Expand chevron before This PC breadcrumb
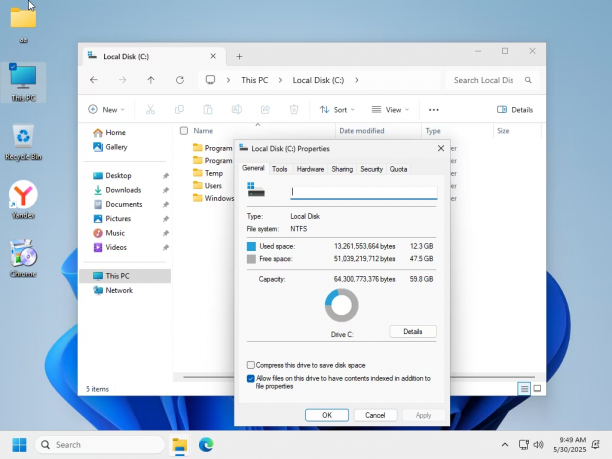Image resolution: width=612 pixels, height=459 pixels. tap(228, 80)
